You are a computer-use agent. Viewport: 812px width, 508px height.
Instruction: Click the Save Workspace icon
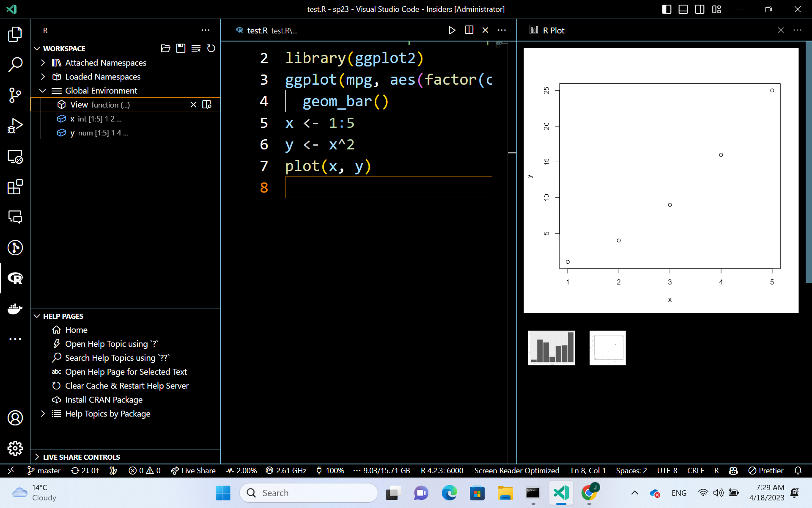click(x=181, y=48)
